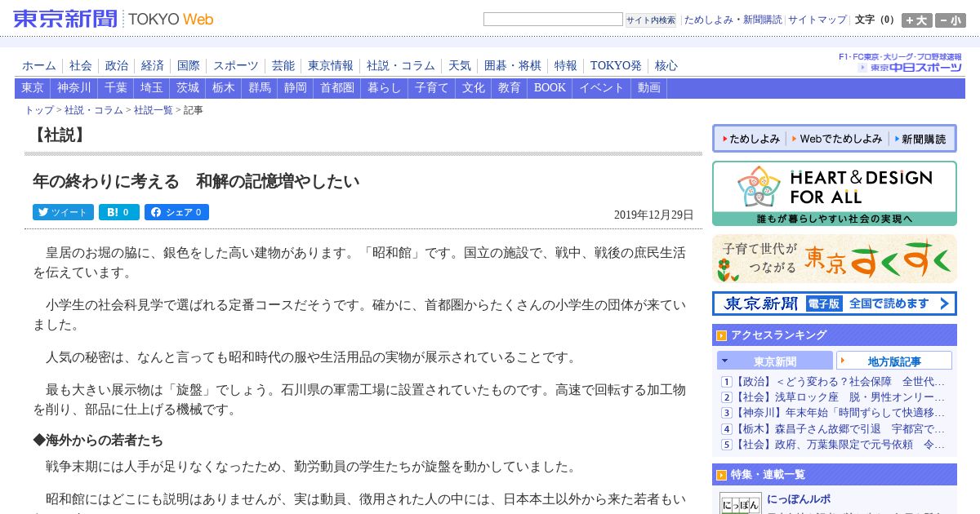Open the サイトマップ link
Image resolution: width=980 pixels, height=514 pixels.
[x=817, y=20]
